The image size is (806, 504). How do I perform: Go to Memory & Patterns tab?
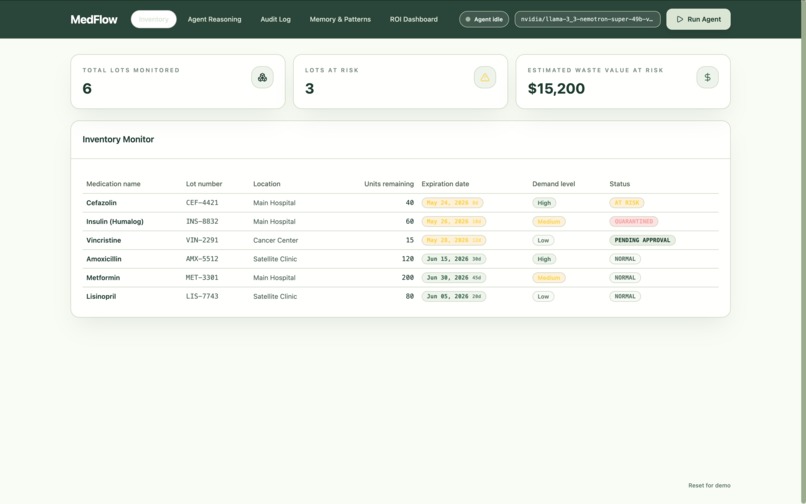pos(340,19)
